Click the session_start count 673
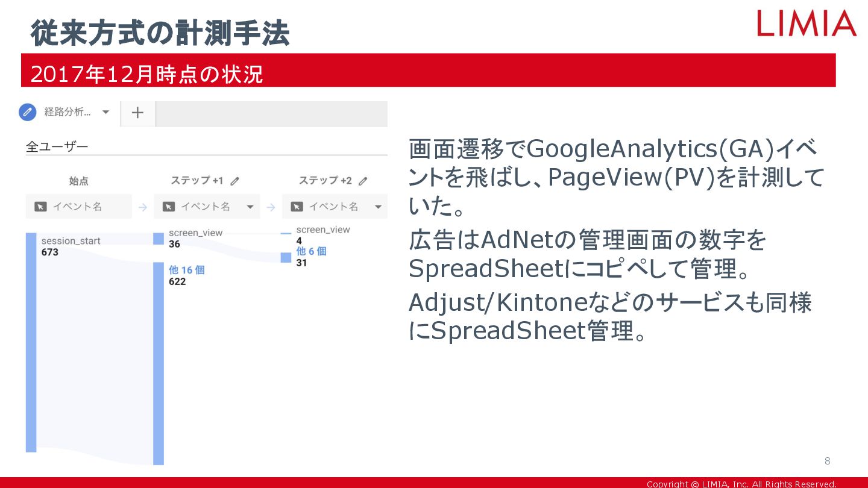Image resolution: width=868 pixels, height=488 pixels. [50, 252]
